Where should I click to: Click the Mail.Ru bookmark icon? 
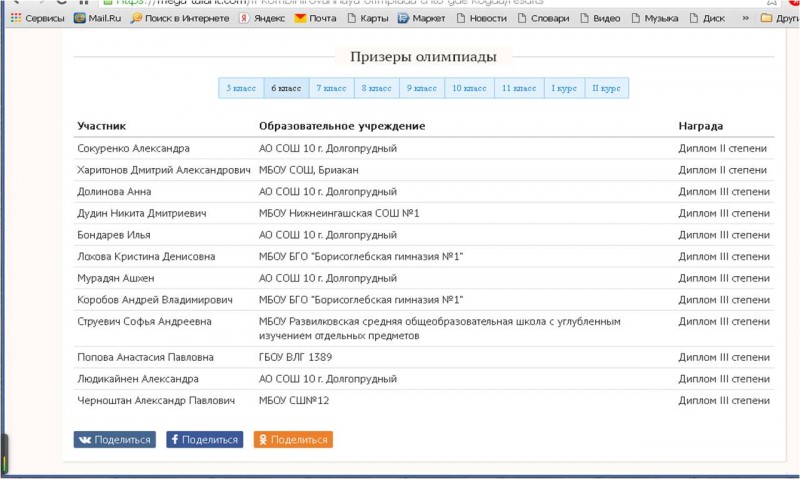click(x=80, y=18)
